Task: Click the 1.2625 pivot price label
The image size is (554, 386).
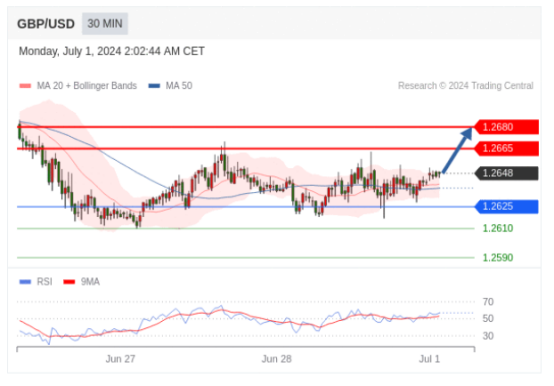Action: [x=506, y=207]
